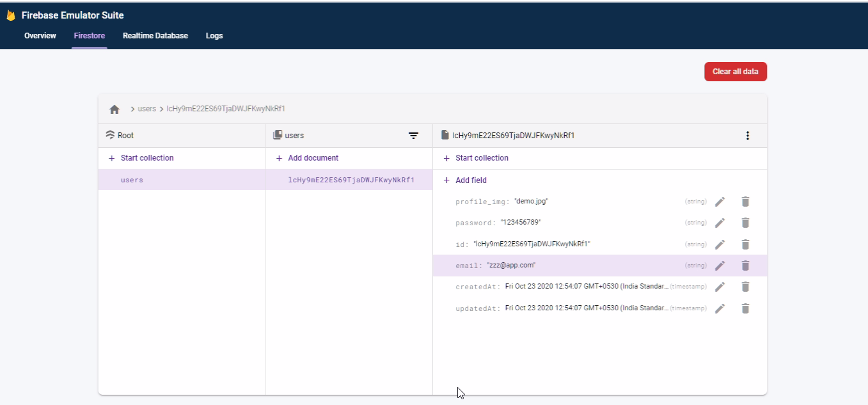The image size is (868, 405).
Task: Go to Firestore root via home icon
Action: (x=114, y=109)
